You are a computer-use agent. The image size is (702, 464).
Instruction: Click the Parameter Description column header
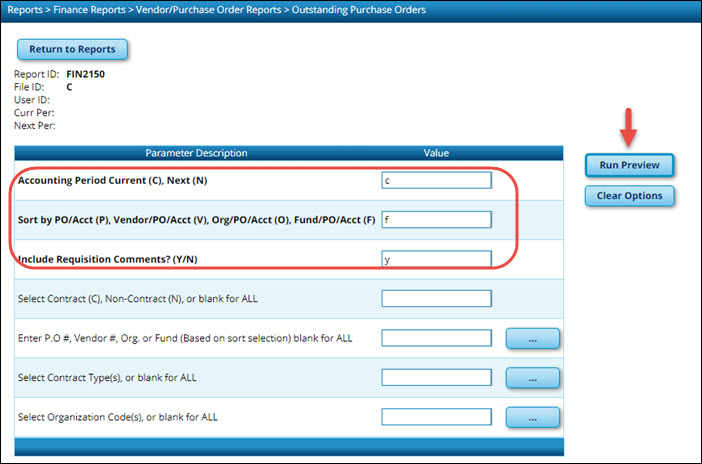[x=196, y=153]
